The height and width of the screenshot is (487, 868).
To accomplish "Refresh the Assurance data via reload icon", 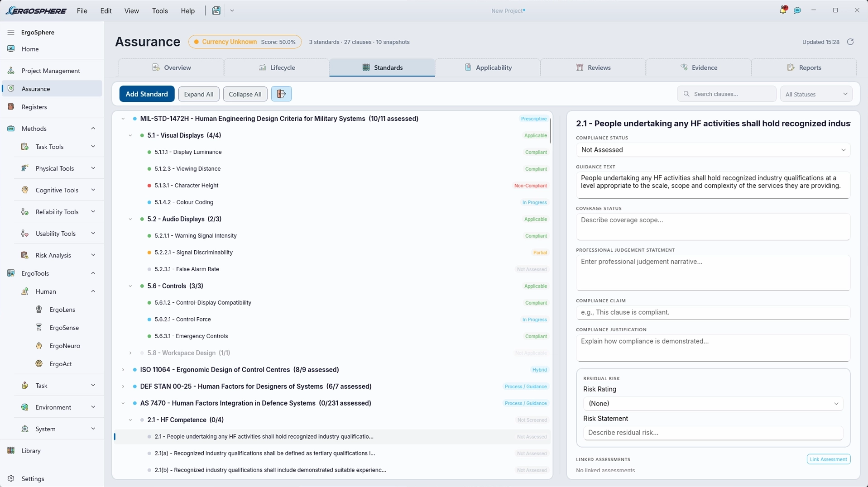I will click(x=850, y=42).
